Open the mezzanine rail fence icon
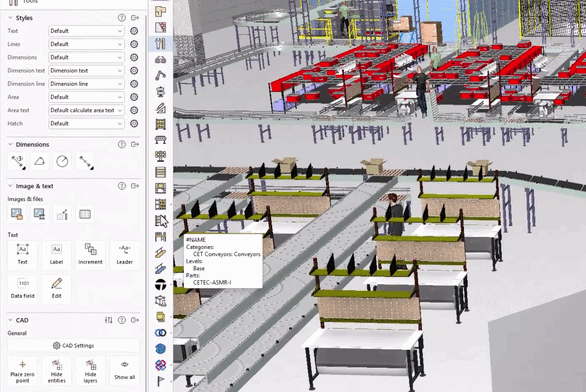Screen dimensions: 586x392 (x=160, y=237)
